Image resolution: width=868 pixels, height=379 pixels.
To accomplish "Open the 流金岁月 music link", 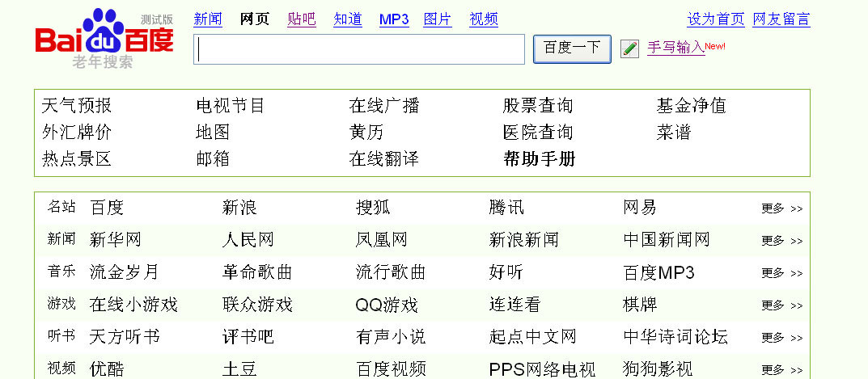I will (124, 272).
